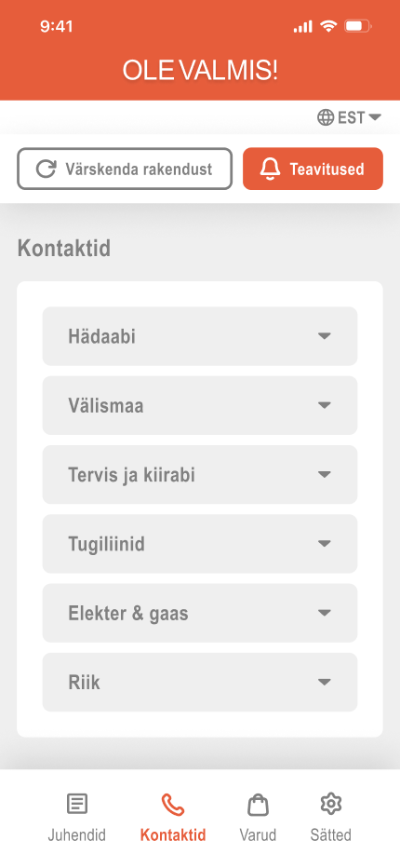400x868 pixels.
Task: Expand the Välismaa contacts section
Action: (200, 405)
